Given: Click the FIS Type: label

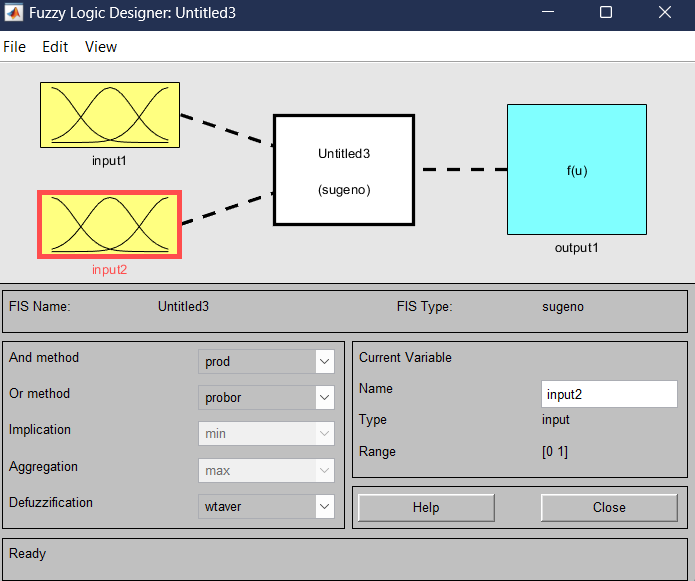Looking at the screenshot, I should pos(425,307).
